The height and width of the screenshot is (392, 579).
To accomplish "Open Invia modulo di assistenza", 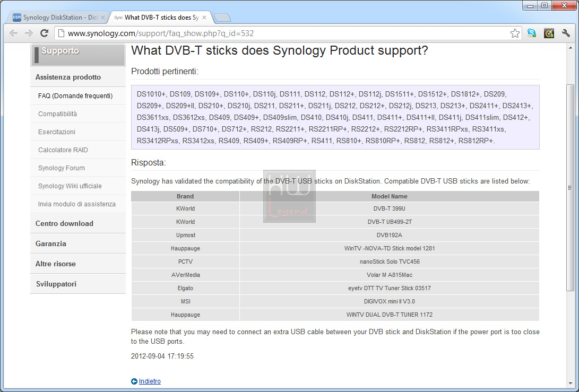I will [x=78, y=204].
